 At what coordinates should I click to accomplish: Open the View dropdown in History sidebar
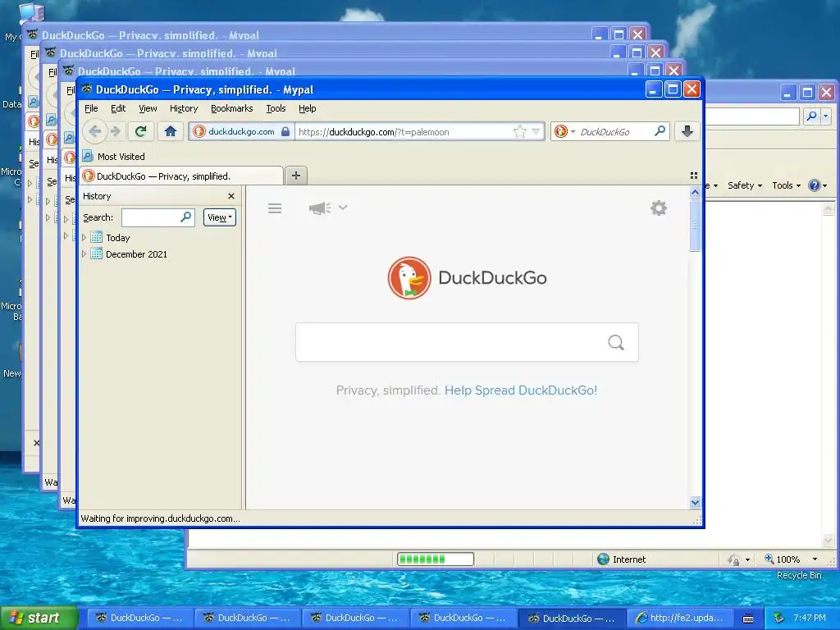point(220,217)
